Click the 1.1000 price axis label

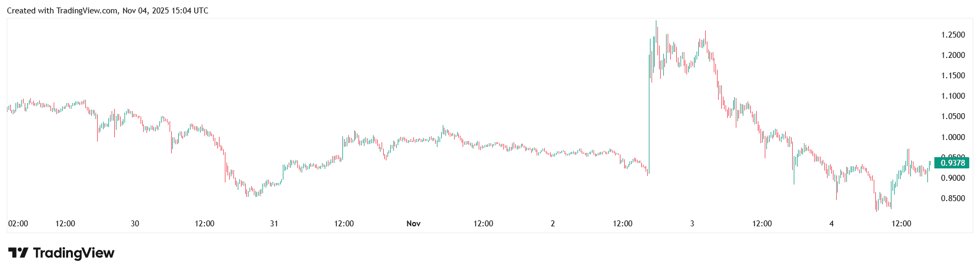point(953,96)
